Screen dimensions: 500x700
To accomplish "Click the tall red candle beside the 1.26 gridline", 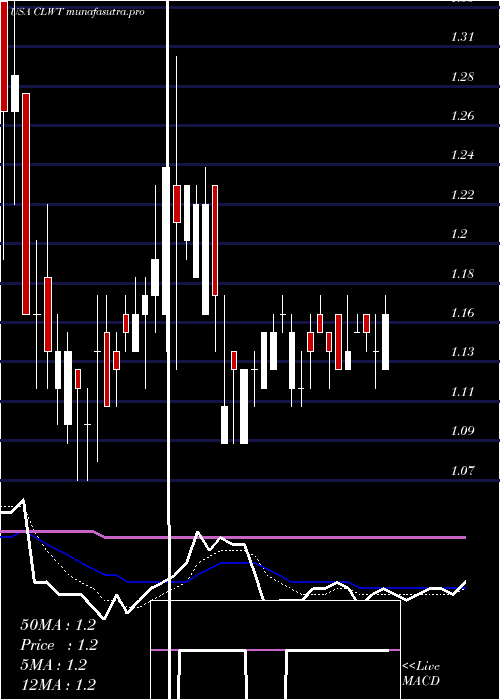I will coord(26,204).
